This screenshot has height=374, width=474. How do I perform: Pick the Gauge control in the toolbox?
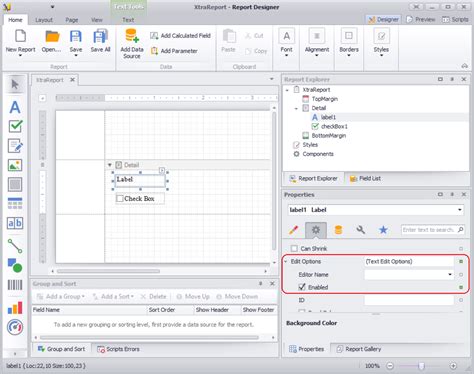point(15,327)
